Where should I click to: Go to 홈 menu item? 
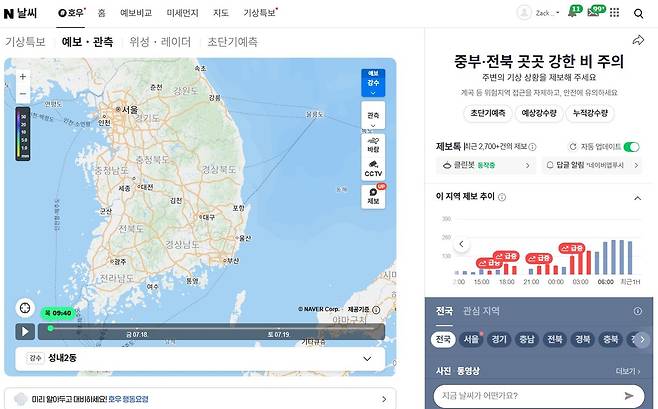click(x=102, y=13)
